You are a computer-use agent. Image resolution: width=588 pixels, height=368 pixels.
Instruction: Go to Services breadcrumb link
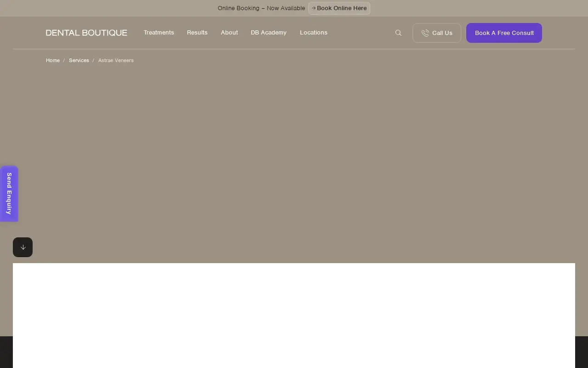[x=79, y=60]
